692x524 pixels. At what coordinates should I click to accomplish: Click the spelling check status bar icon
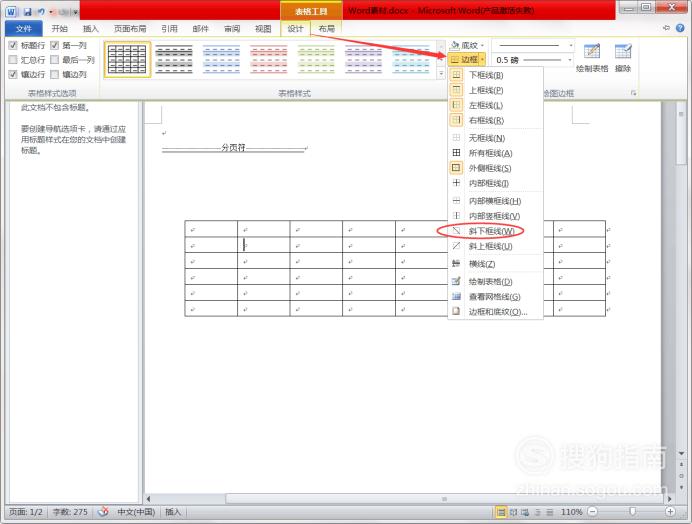click(x=103, y=512)
